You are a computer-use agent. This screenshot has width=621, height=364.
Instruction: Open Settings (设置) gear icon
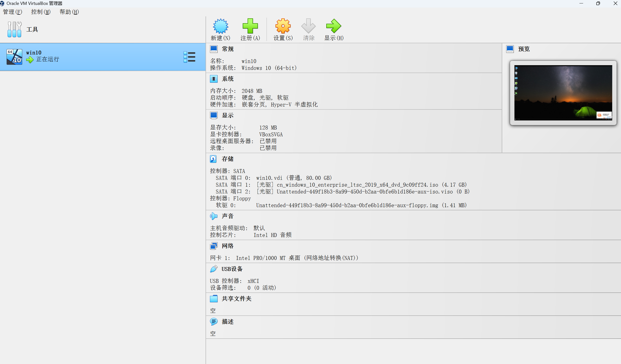tap(283, 26)
